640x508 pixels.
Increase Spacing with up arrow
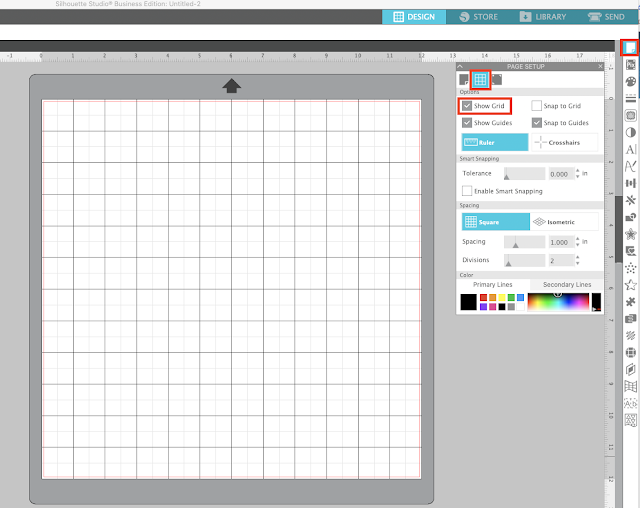click(578, 239)
